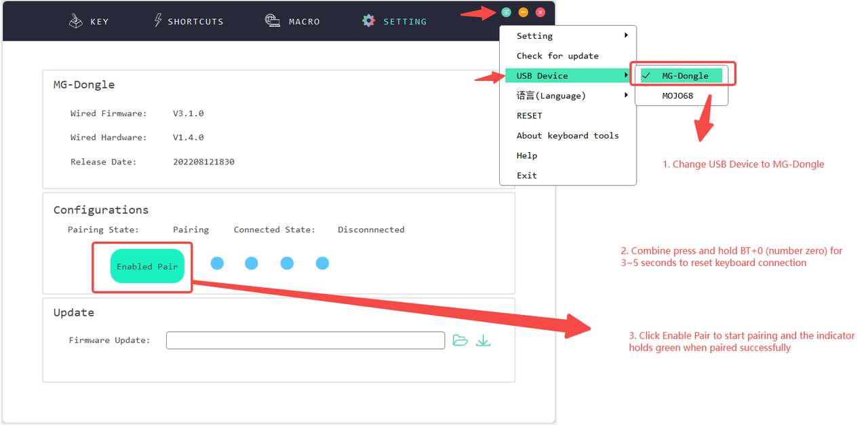Choose Check for update menu entry

coord(557,56)
